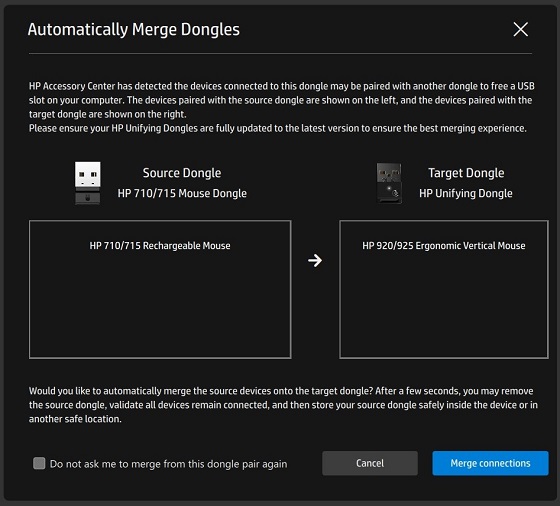Click the Source Dongle heading
This screenshot has width=560, height=506.
(182, 173)
